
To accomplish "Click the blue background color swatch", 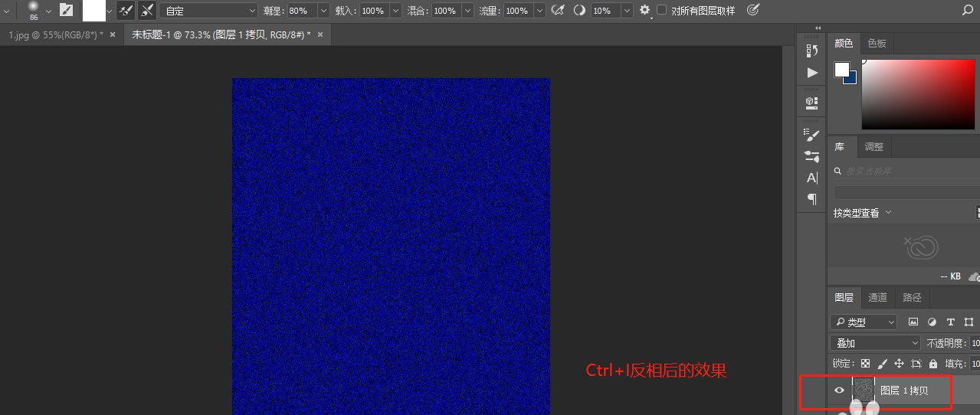I will [851, 78].
